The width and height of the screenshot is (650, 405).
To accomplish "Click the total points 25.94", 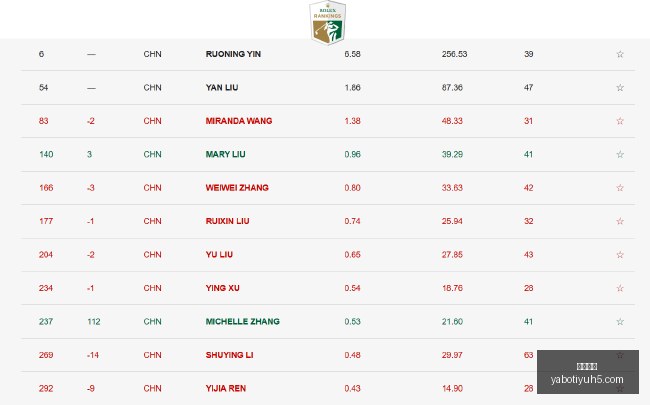I will [452, 221].
